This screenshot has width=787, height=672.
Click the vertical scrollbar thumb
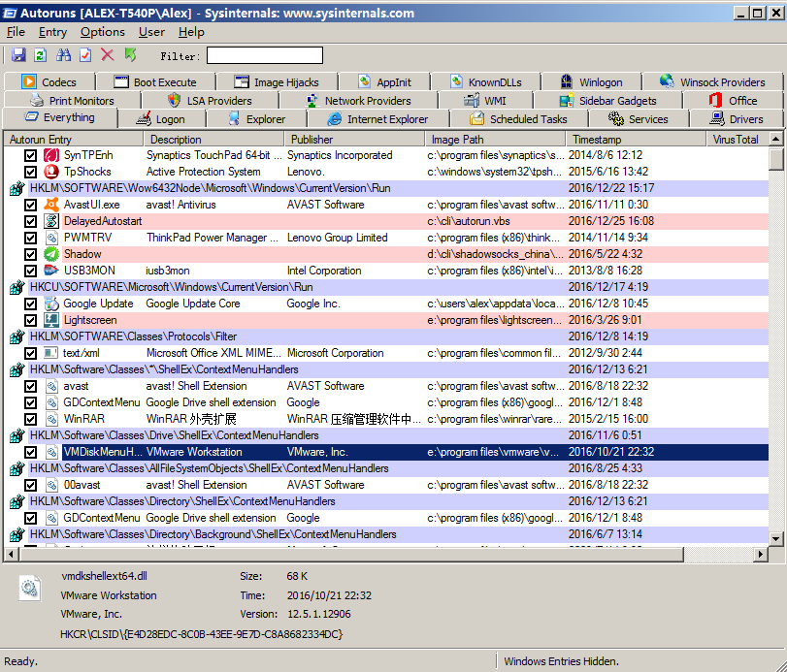point(776,159)
